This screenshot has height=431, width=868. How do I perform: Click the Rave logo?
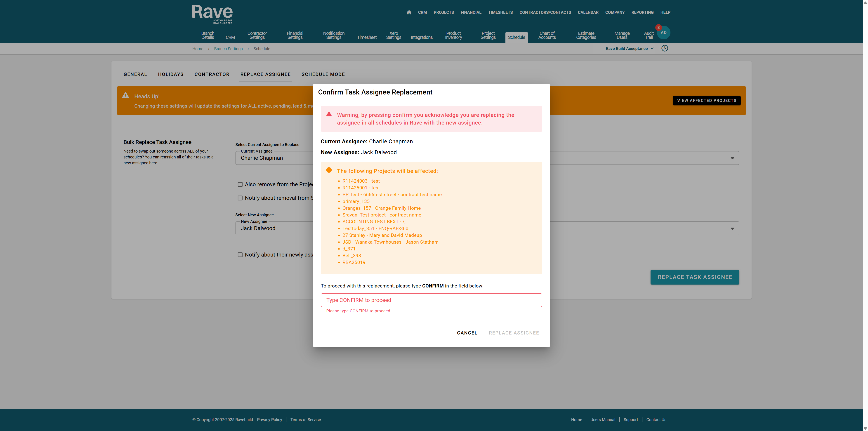pyautogui.click(x=212, y=14)
